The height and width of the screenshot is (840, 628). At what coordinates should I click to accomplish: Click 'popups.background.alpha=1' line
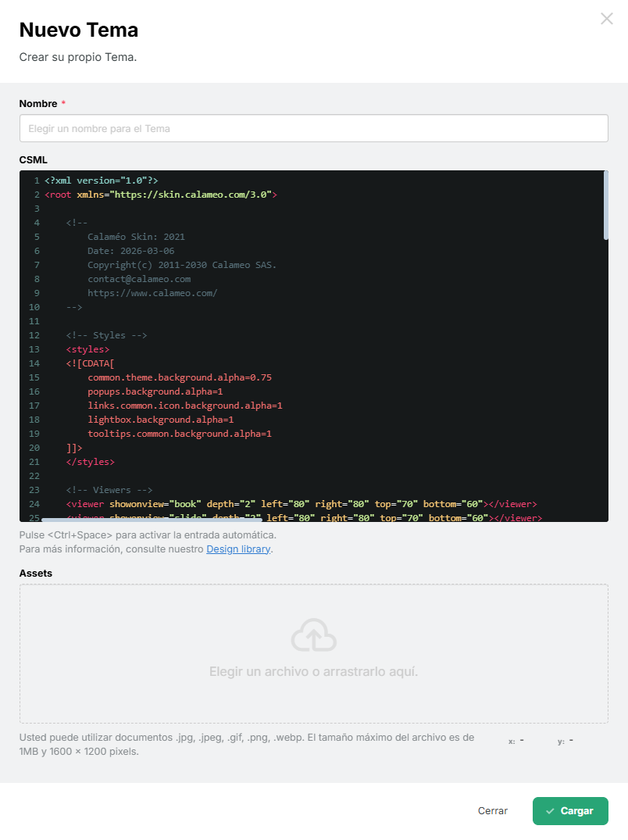pyautogui.click(x=155, y=391)
